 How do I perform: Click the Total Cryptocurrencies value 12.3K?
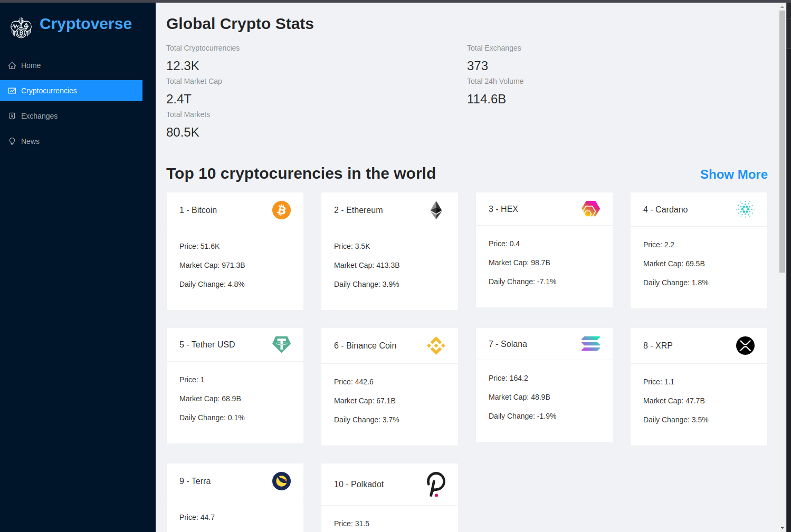click(x=183, y=66)
